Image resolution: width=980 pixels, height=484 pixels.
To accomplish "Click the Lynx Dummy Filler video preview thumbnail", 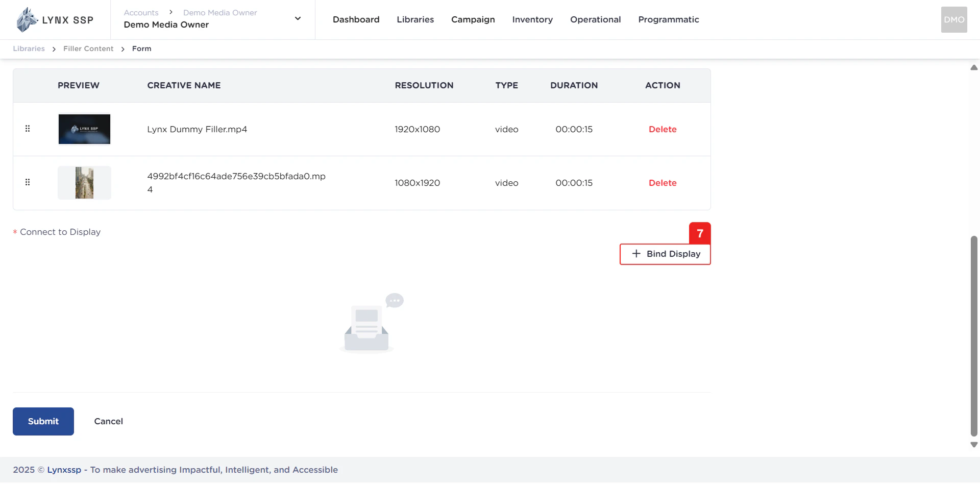I will [x=84, y=129].
